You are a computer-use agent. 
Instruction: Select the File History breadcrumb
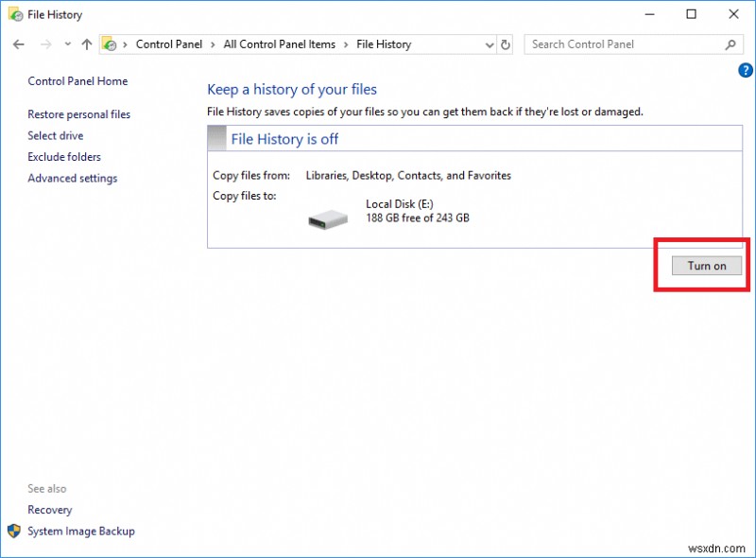[x=383, y=44]
